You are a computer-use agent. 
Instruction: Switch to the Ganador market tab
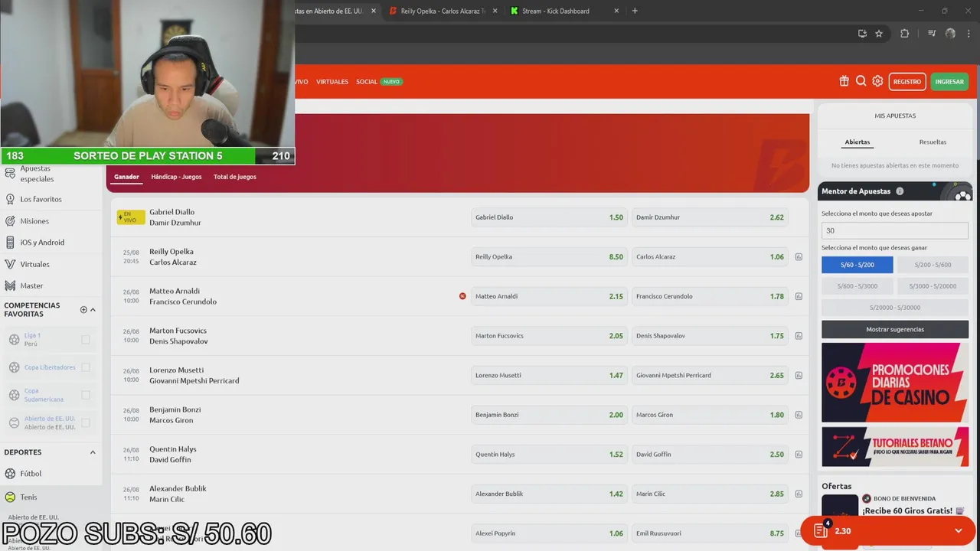(x=127, y=177)
